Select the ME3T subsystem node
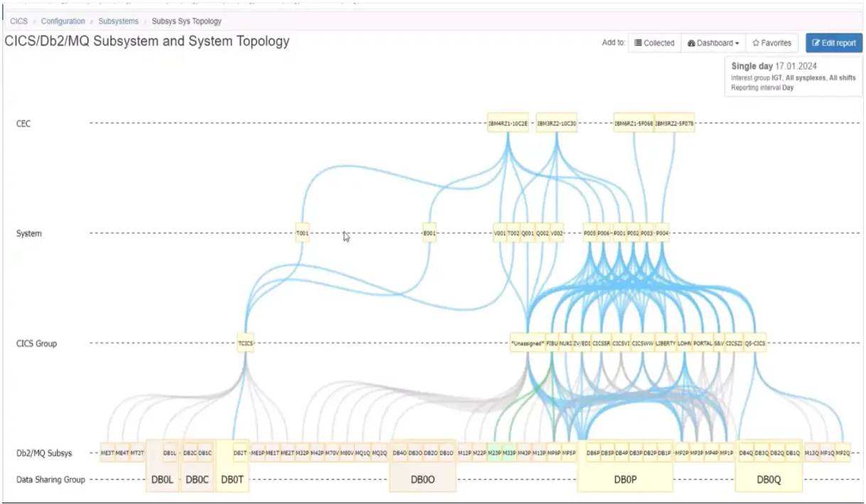Screen dimensions: 866x504 (x=107, y=453)
